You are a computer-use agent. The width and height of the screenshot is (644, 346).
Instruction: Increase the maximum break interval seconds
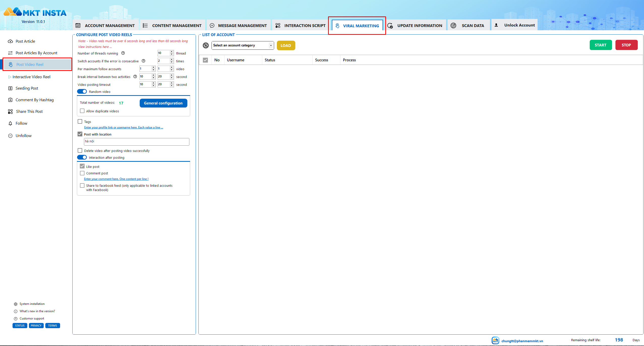point(172,75)
